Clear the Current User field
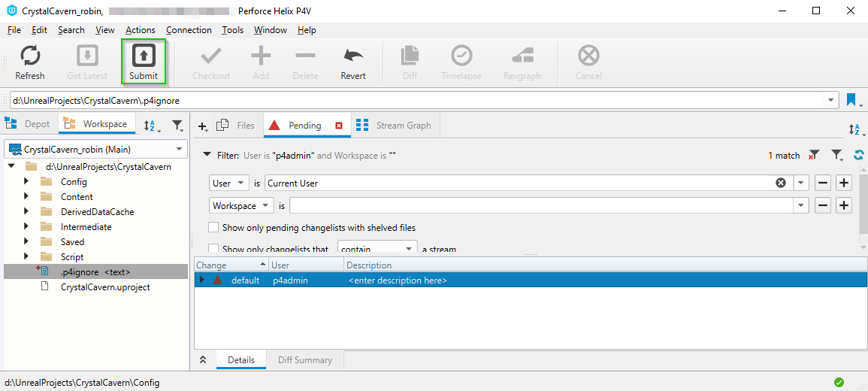This screenshot has width=868, height=391. pyautogui.click(x=781, y=183)
